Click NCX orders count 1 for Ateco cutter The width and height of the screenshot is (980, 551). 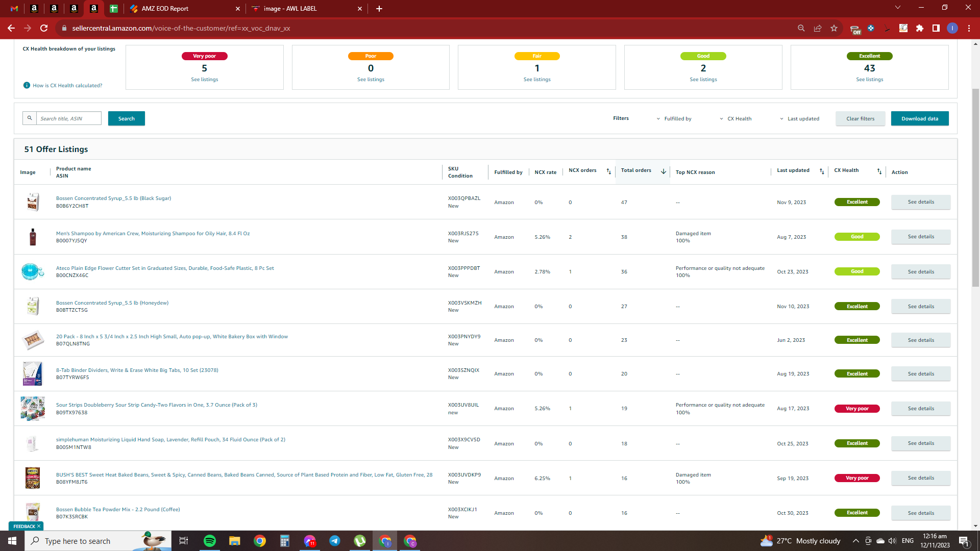(570, 272)
